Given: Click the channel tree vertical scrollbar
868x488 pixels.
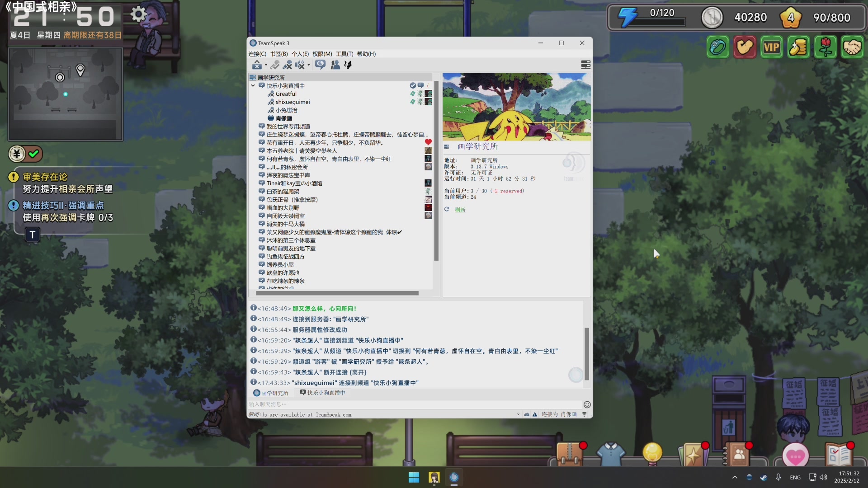Looking at the screenshot, I should 436,171.
